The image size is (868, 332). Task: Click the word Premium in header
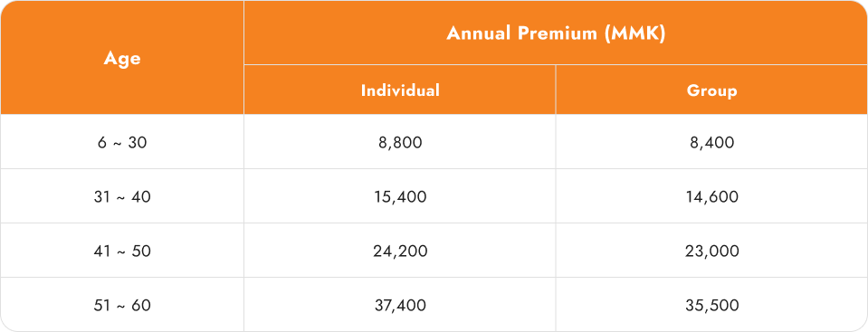click(x=558, y=33)
